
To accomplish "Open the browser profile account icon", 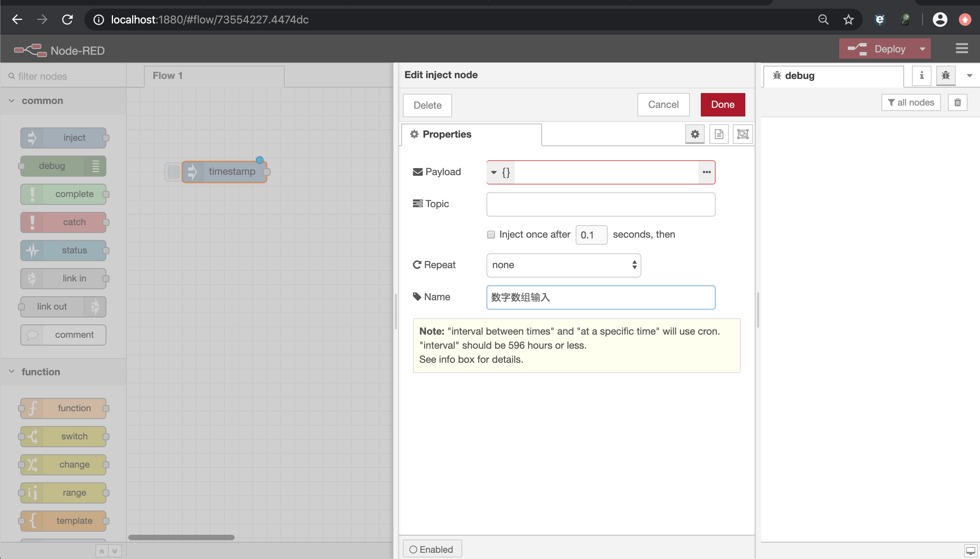I will 940,20.
